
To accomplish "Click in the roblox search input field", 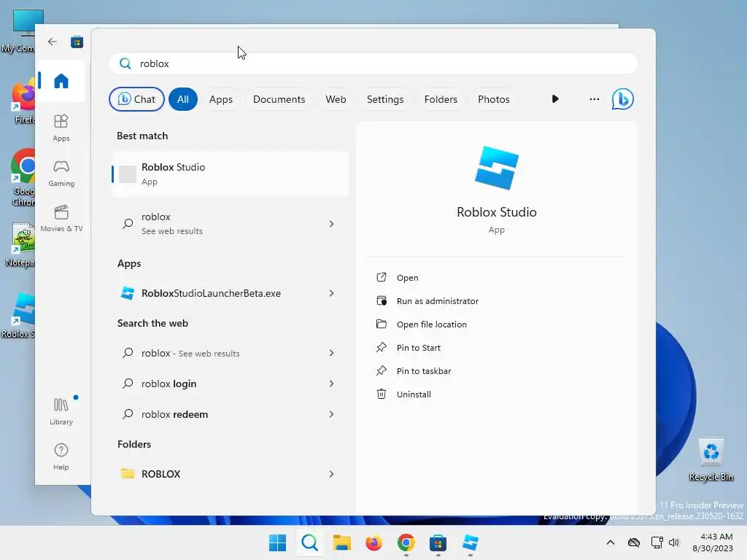I will pos(373,63).
